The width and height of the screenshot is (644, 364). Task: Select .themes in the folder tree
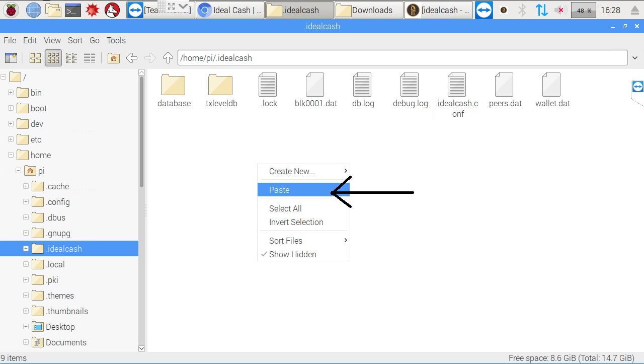coord(60,296)
